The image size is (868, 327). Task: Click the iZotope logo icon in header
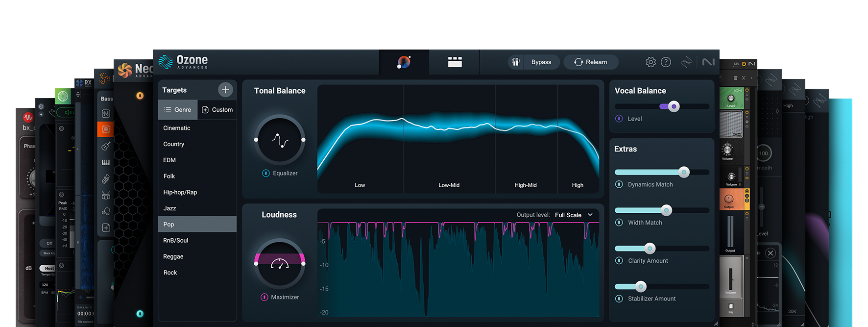[x=686, y=62]
